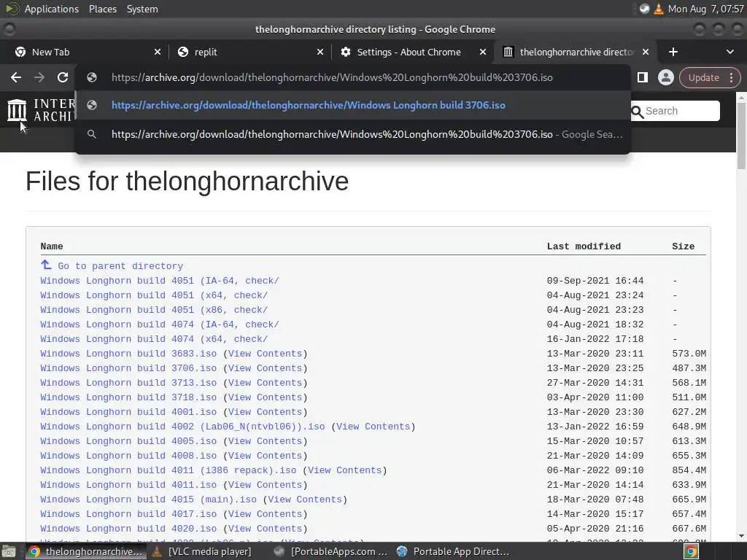747x560 pixels.
Task: Click the parent directory up-arrow icon
Action: click(x=46, y=265)
